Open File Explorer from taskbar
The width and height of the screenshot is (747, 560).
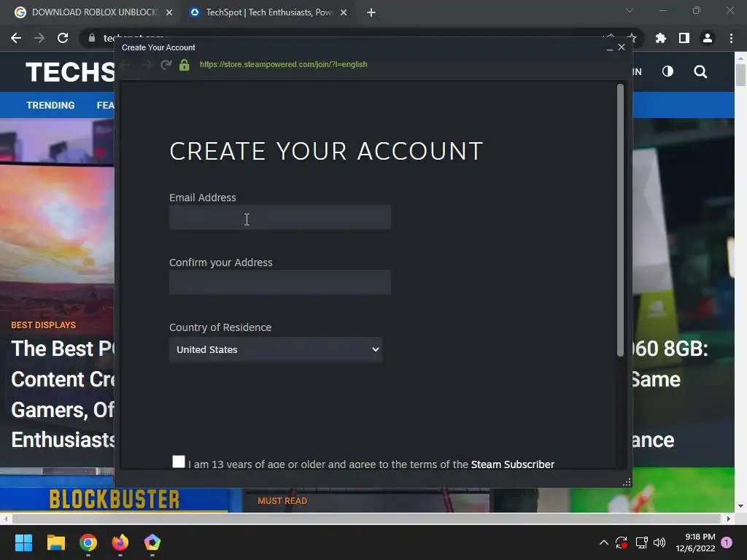[55, 542]
